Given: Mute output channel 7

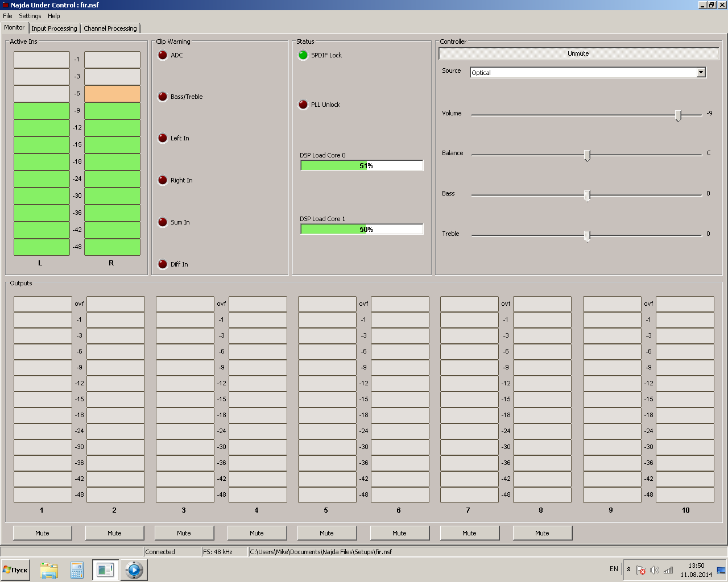Looking at the screenshot, I should tap(469, 533).
